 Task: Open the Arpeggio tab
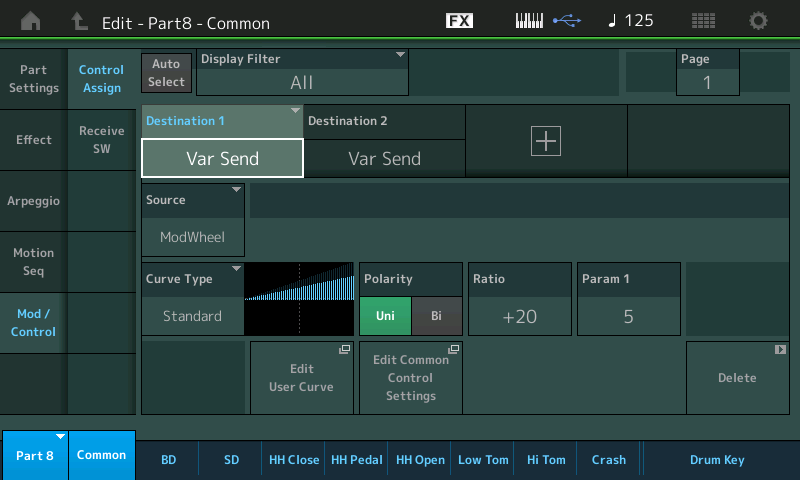click(x=34, y=200)
